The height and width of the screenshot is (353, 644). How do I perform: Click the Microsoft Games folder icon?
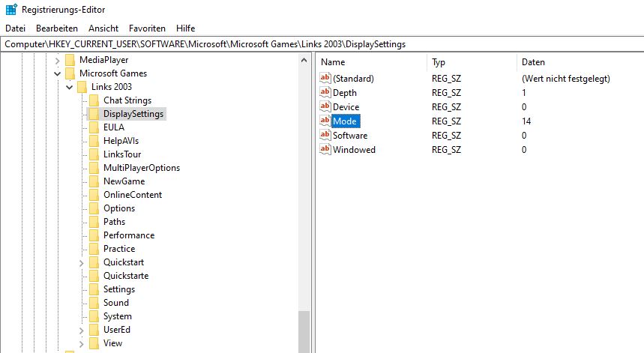[70, 73]
